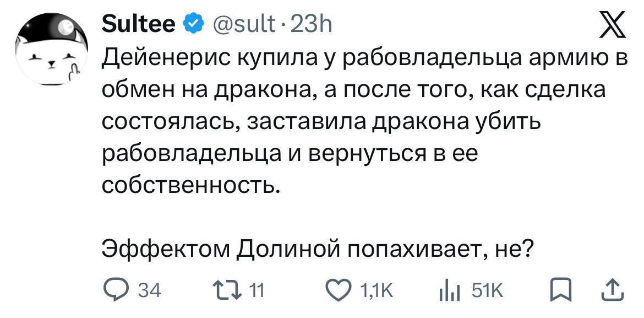Open Sultee's cat profile picture
Image resolution: width=644 pixels, height=318 pixels.
tap(52, 51)
